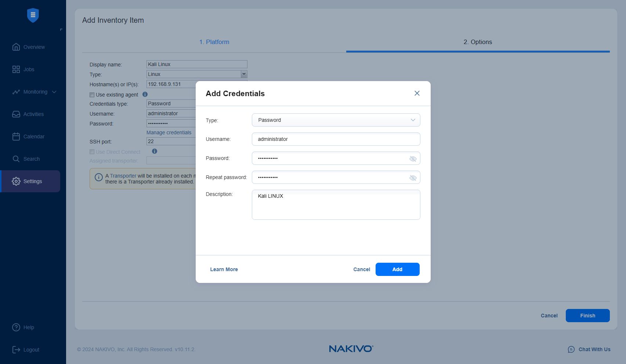Viewport: 626px width, 364px height.
Task: Open the Manage credentials link
Action: 169,132
